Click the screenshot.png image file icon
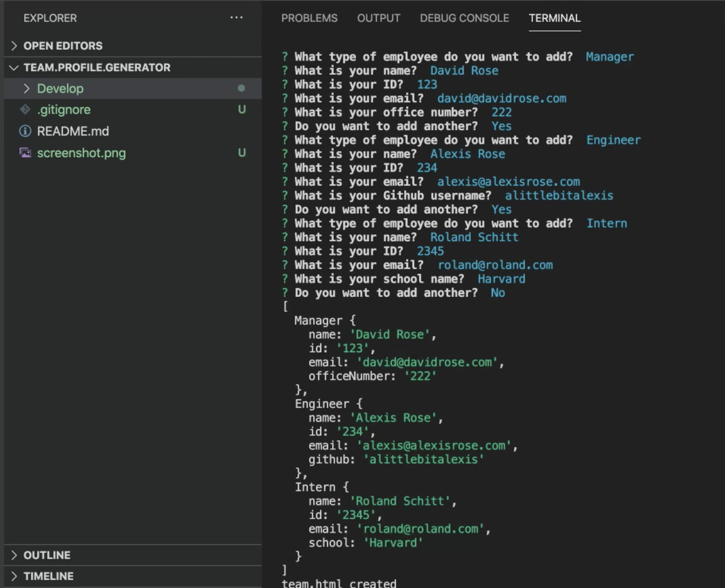The image size is (725, 588). pyautogui.click(x=25, y=153)
